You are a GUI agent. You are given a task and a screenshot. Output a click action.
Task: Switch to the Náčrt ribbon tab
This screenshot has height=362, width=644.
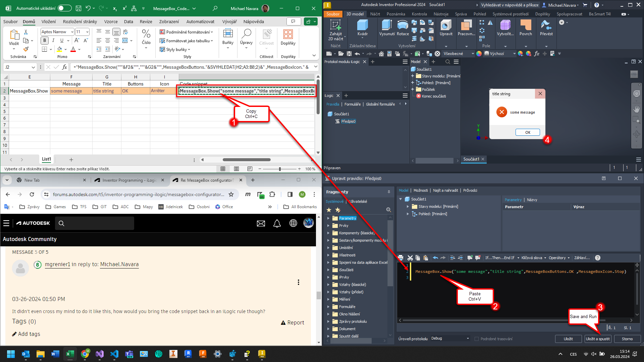click(x=375, y=14)
